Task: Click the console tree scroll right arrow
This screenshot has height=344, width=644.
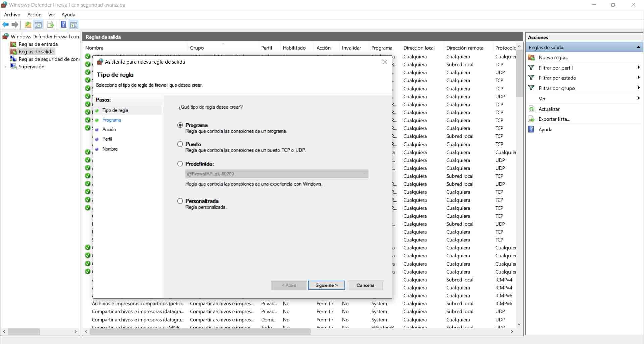Action: click(x=76, y=332)
